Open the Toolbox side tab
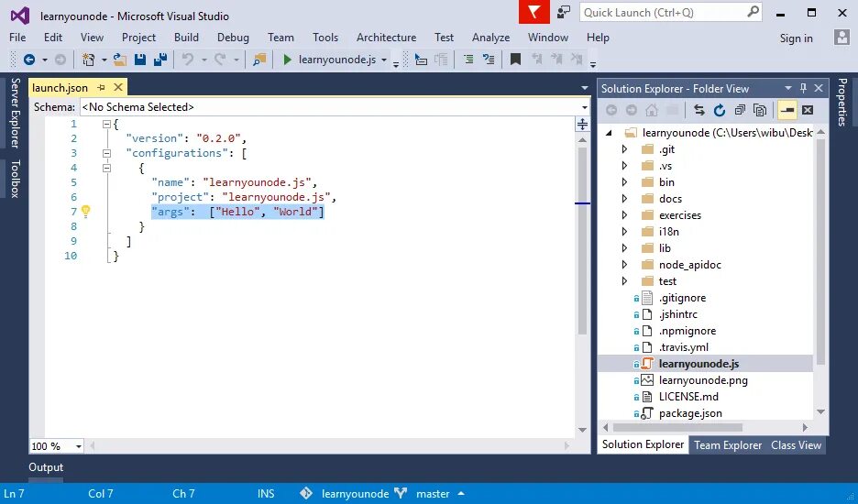Image resolution: width=858 pixels, height=504 pixels. [16, 179]
